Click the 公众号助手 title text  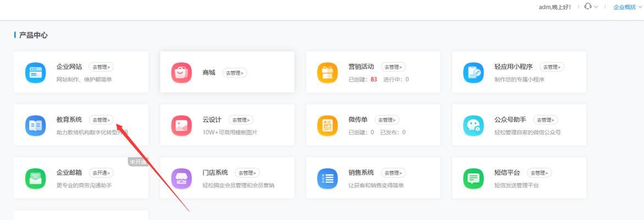tap(510, 120)
